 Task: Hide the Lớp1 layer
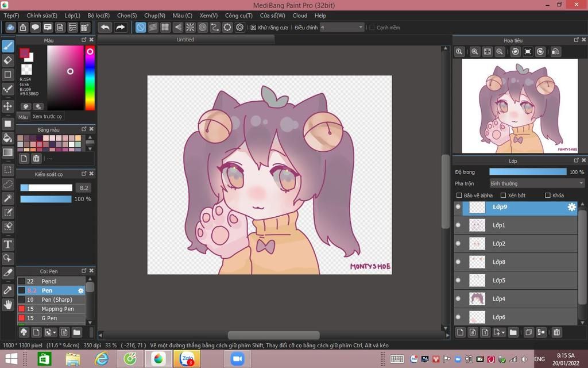point(458,225)
